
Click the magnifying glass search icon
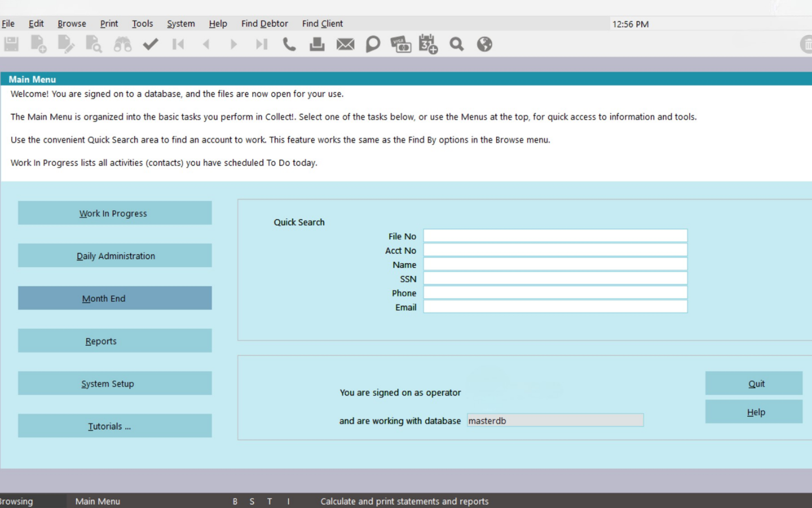point(457,44)
